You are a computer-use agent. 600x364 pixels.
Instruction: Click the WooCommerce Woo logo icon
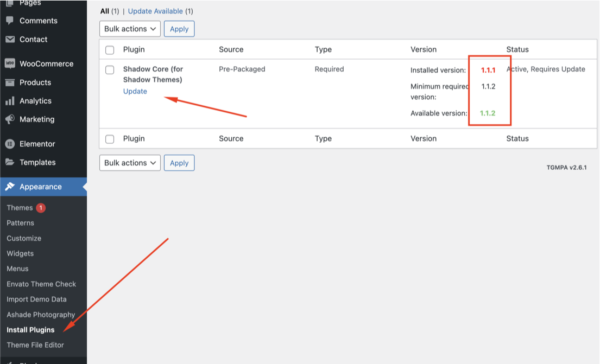(x=10, y=63)
